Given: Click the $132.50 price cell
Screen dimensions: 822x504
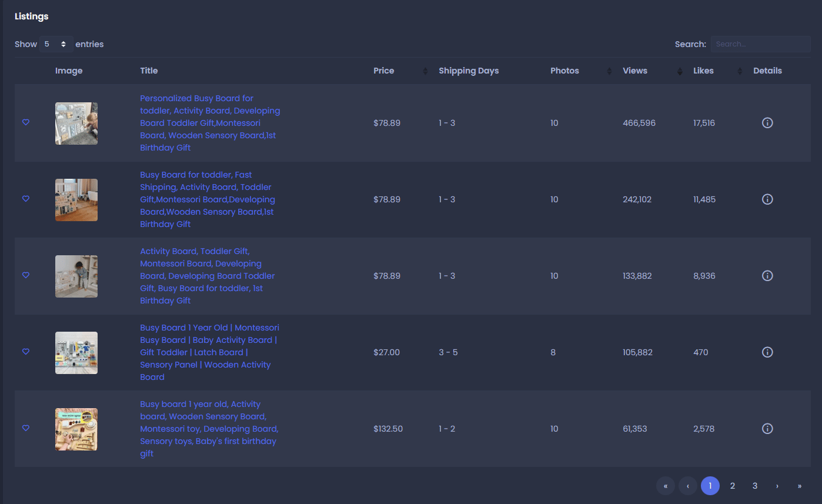Looking at the screenshot, I should pyautogui.click(x=388, y=429).
